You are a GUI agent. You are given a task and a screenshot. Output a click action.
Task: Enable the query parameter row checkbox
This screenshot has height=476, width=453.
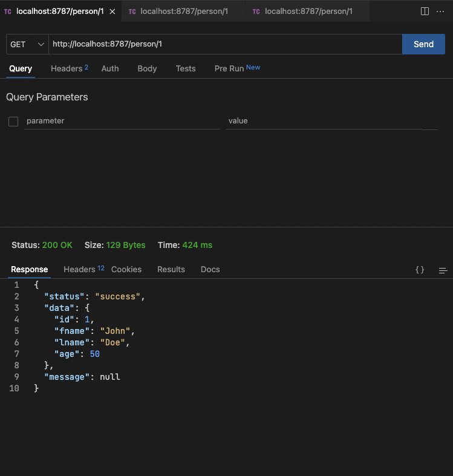13,122
